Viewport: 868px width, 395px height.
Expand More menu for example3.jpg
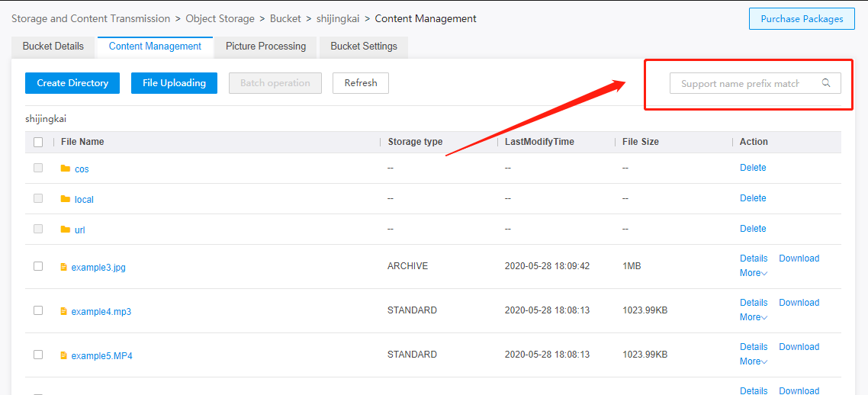(754, 273)
